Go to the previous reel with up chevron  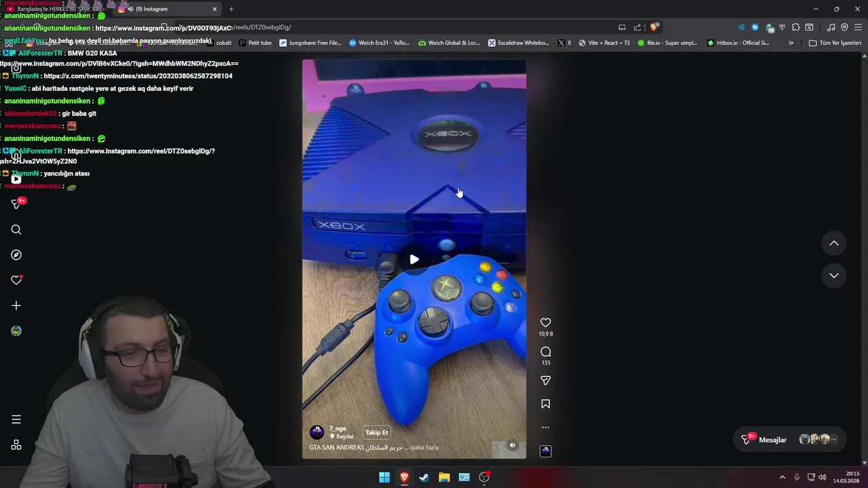coord(834,243)
